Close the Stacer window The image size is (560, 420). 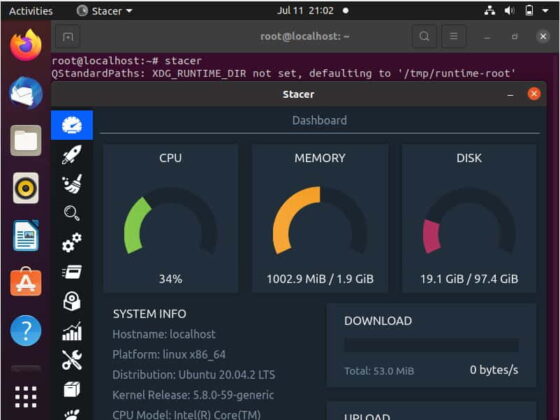click(x=534, y=94)
